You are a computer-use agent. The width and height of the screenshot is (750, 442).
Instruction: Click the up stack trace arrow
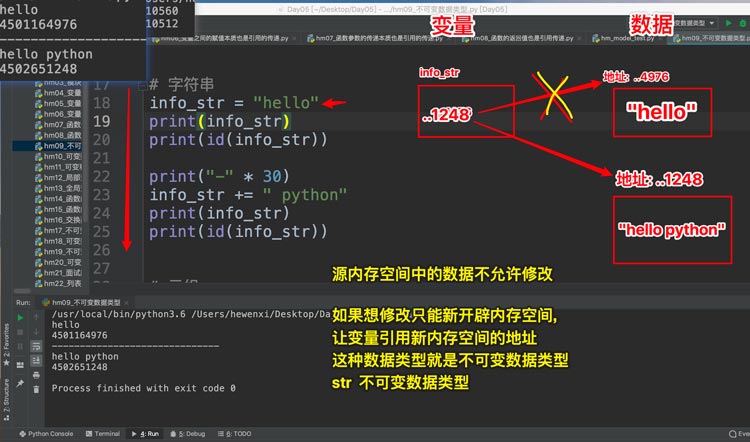coord(36,317)
